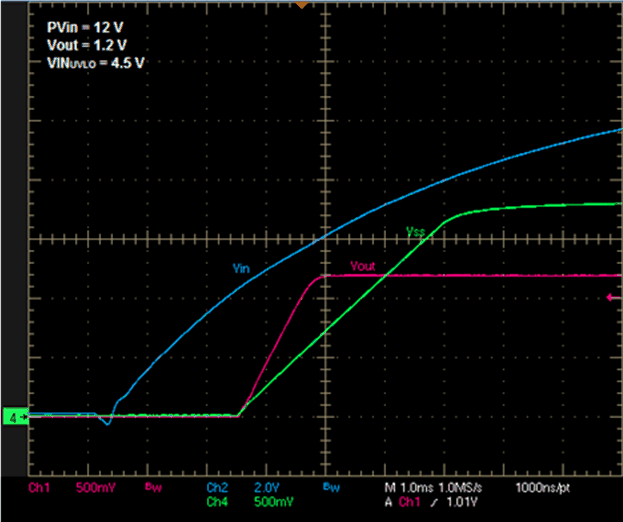Click the Ch2 bandwidth limit Bw icon
Image resolution: width=623 pixels, height=522 pixels.
[x=327, y=488]
